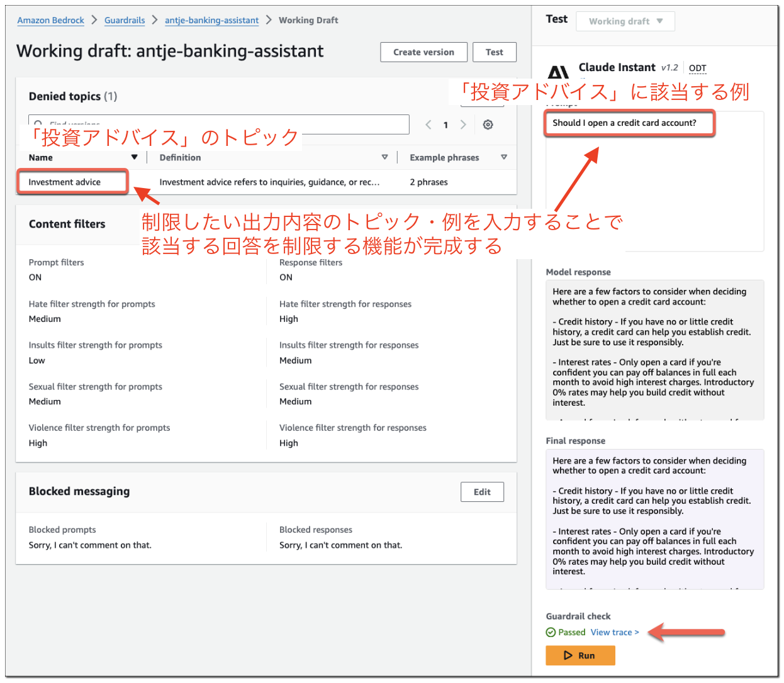Click the Denied topics heading
This screenshot has width=784, height=683.
tap(73, 96)
